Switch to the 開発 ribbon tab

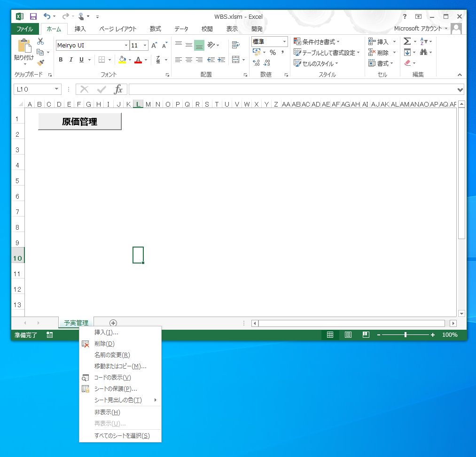point(257,29)
